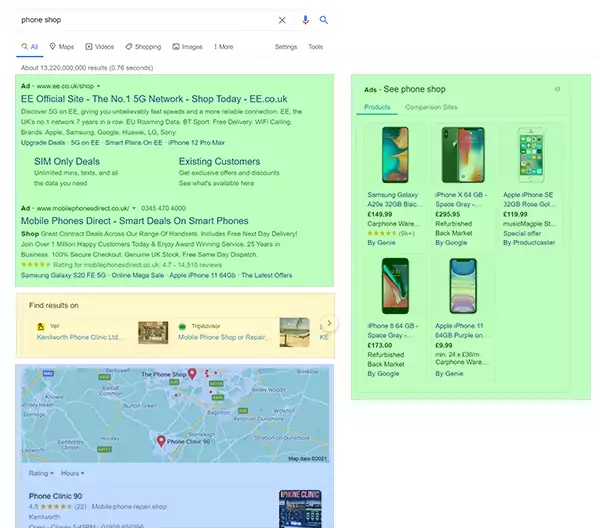Switch to the Shopping tab
Screen dimensions: 600x528
pos(143,47)
